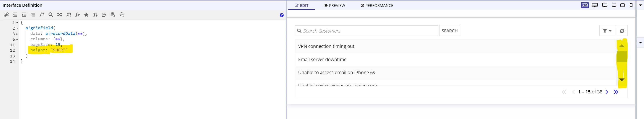Click the pi constant icon
Viewport: 644px width, 119px height.
[95, 15]
